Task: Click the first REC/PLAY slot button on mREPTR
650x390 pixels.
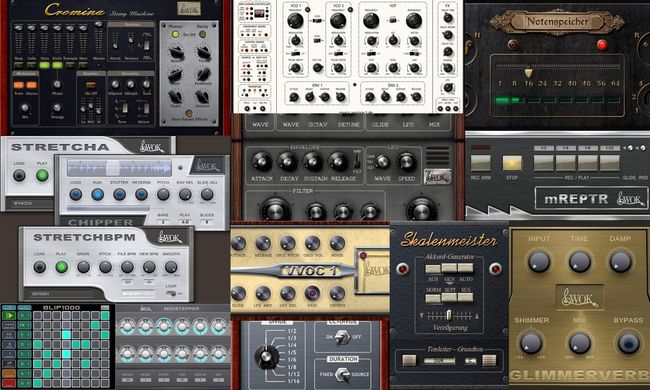Action: point(543,162)
